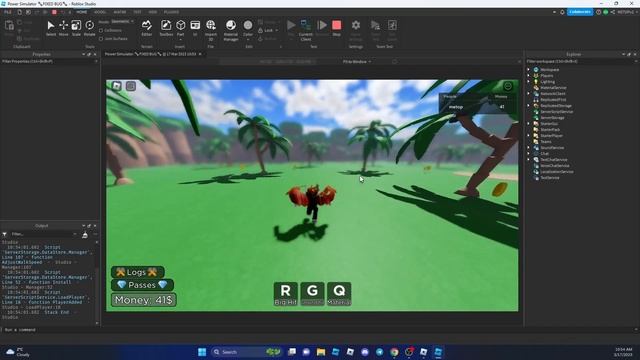640x360 pixels.
Task: Select MaterialService in Explorer
Action: tap(553, 88)
